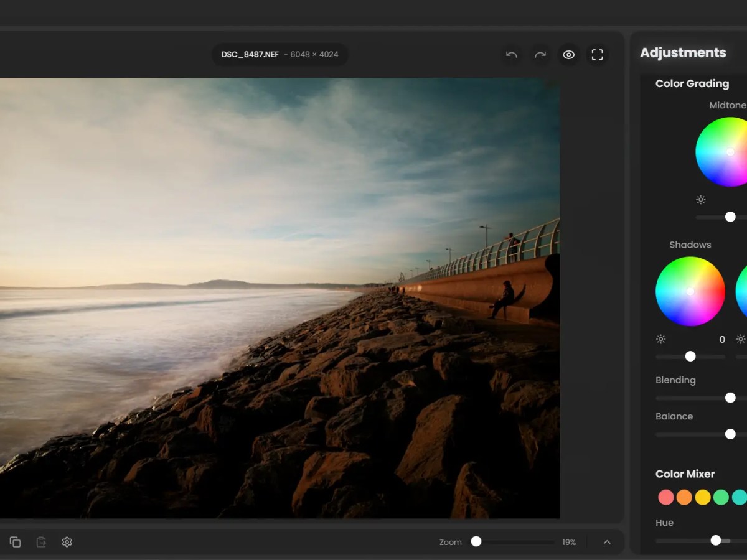Image resolution: width=747 pixels, height=560 pixels.
Task: Select the red swatch in Color Mixer
Action: pyautogui.click(x=667, y=497)
